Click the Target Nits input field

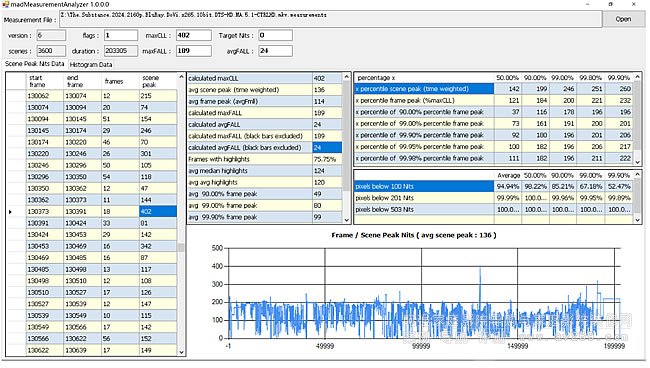[x=275, y=35]
